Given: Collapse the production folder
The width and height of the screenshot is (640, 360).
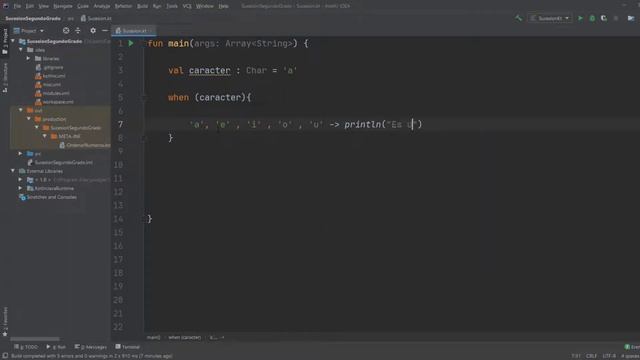Looking at the screenshot, I should 29,119.
